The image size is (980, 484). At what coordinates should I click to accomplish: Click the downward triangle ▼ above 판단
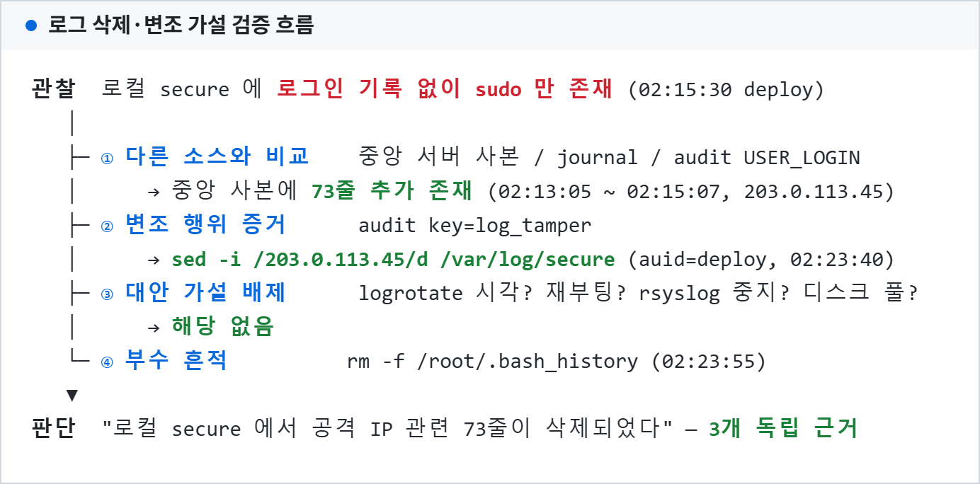point(72,395)
